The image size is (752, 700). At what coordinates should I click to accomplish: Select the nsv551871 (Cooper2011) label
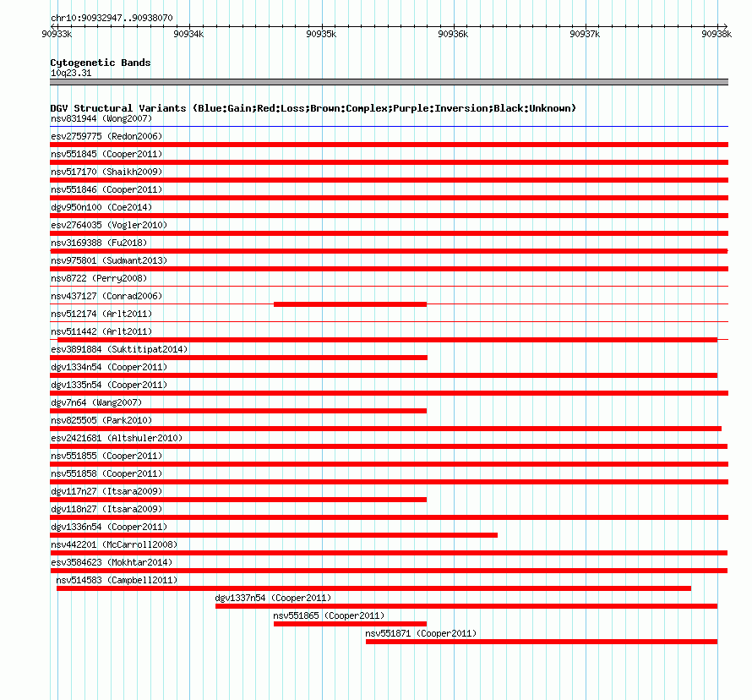[421, 633]
